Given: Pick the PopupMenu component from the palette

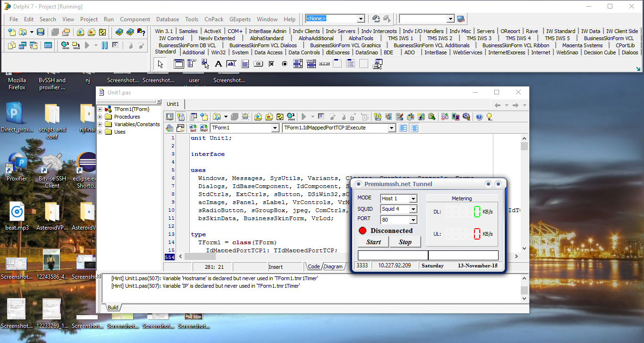Looking at the screenshot, I should pos(205,64).
